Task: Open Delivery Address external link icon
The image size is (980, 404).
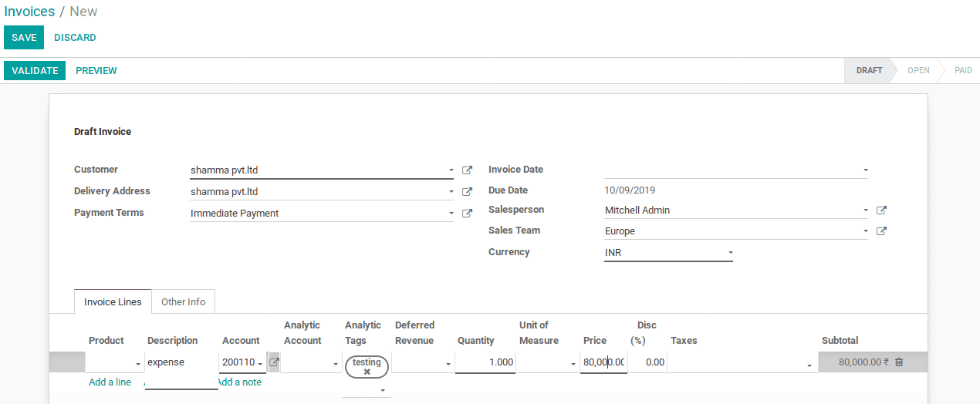Action: pos(467,192)
